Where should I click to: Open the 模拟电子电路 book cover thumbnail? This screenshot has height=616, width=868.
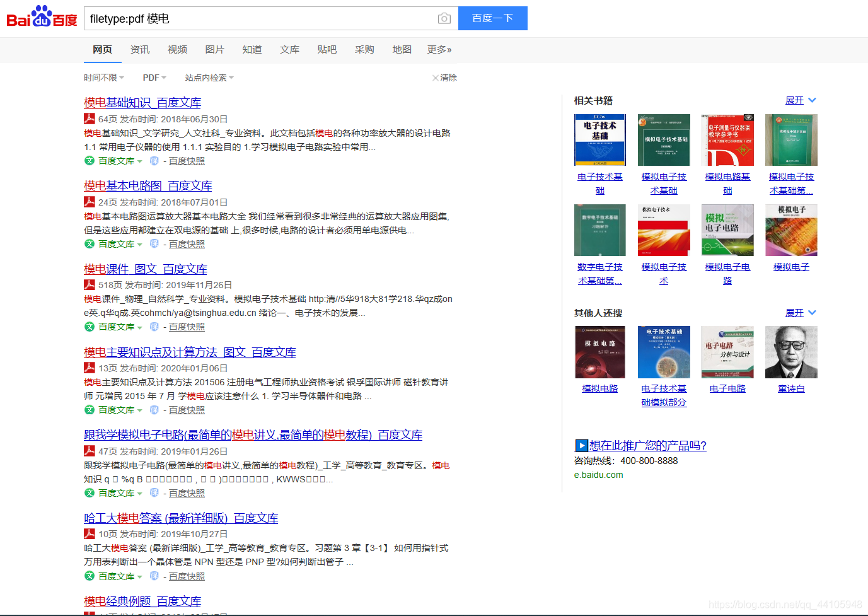click(x=727, y=230)
